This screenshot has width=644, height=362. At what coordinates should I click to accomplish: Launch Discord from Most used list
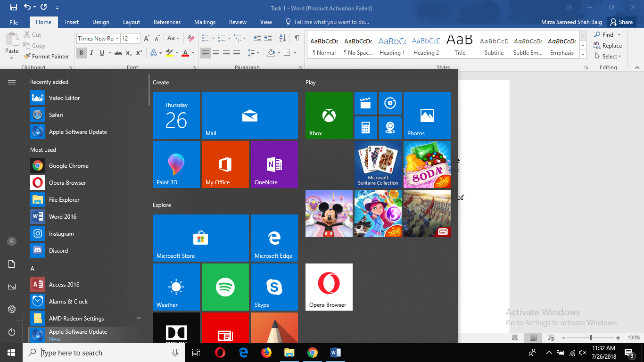click(58, 251)
